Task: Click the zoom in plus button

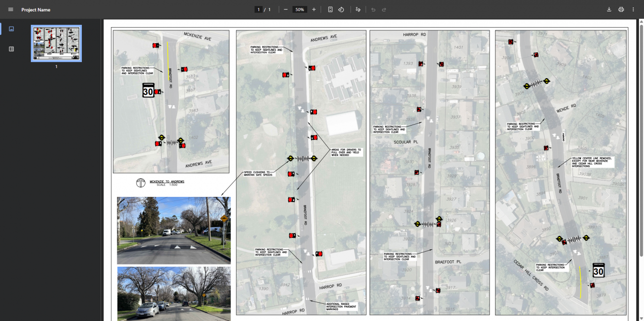Action: point(314,10)
